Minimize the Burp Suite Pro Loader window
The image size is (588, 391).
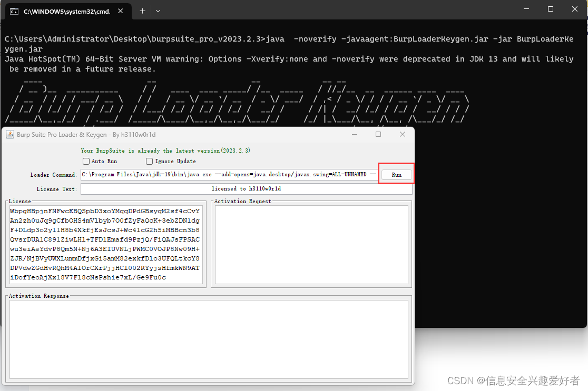355,134
